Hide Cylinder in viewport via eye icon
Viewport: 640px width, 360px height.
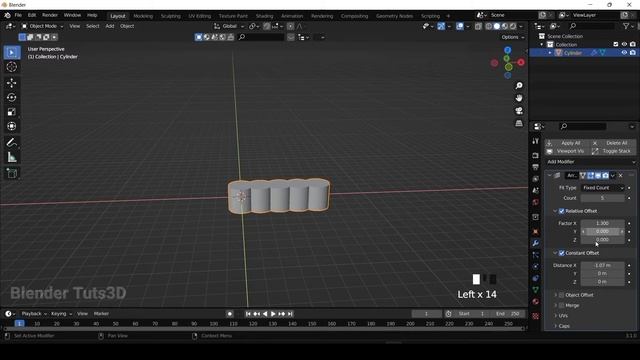coord(624,53)
